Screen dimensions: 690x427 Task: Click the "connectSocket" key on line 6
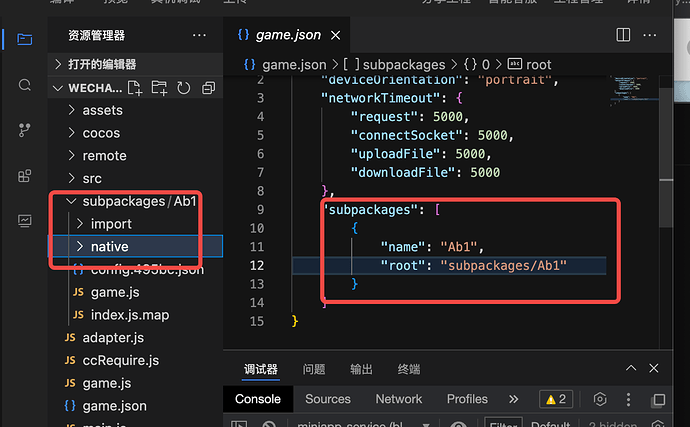(406, 135)
